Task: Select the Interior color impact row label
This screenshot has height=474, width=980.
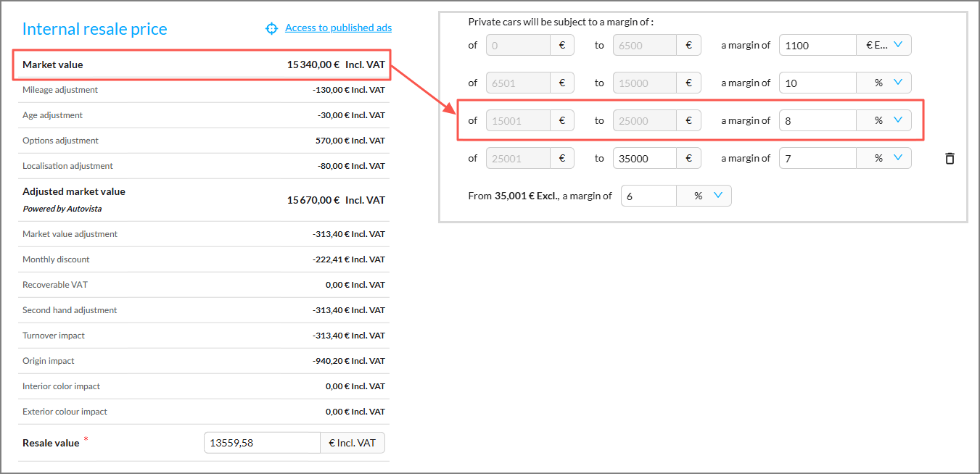Action: point(61,386)
